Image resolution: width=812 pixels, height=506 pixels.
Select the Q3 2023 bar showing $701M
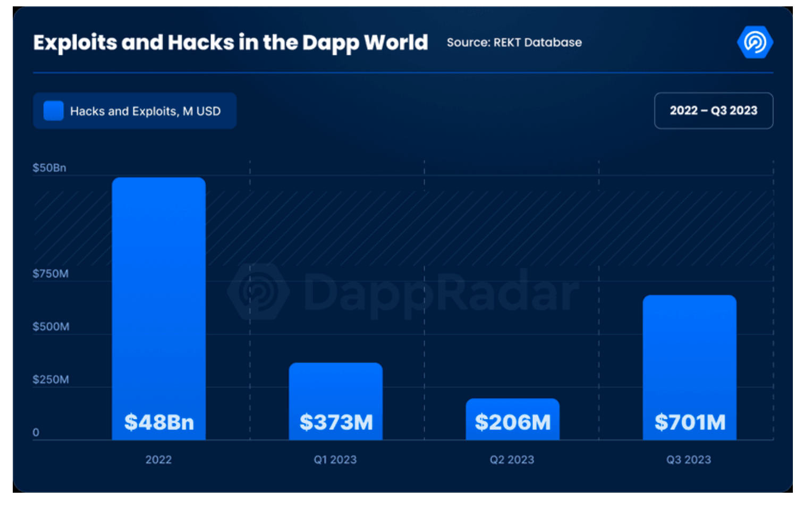pyautogui.click(x=690, y=368)
